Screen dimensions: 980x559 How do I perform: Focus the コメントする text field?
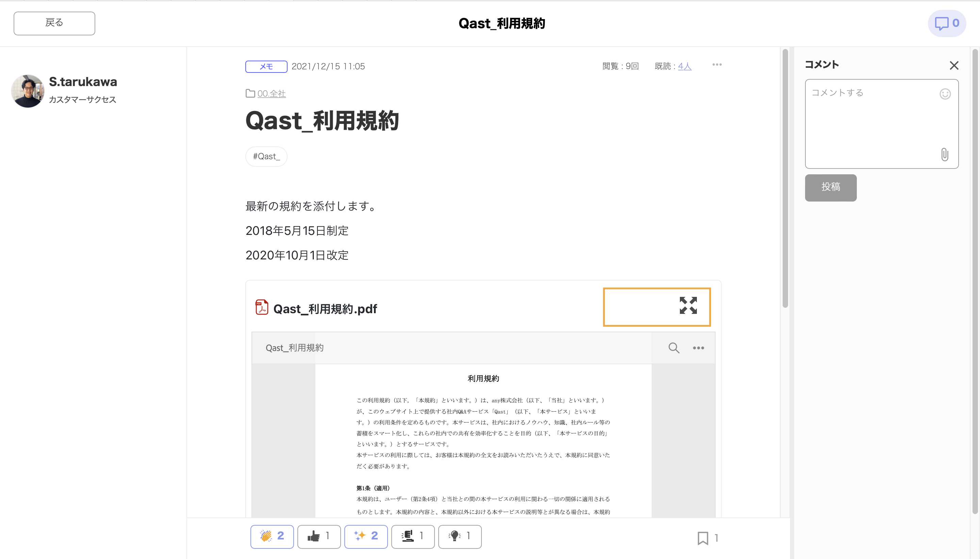pos(882,124)
